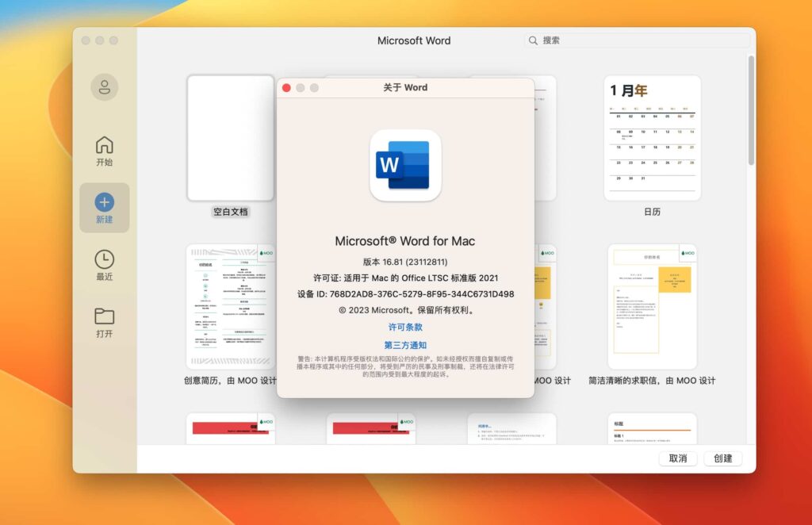Click the 取消 cancel button
The width and height of the screenshot is (812, 525).
(x=678, y=458)
